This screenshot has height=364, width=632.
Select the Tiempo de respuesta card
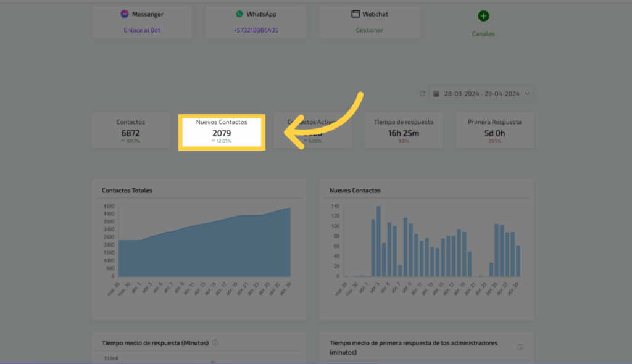[404, 130]
